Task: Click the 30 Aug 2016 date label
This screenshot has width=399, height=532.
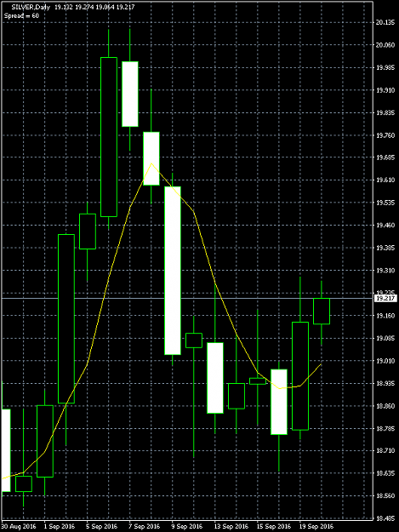Action: 19,527
